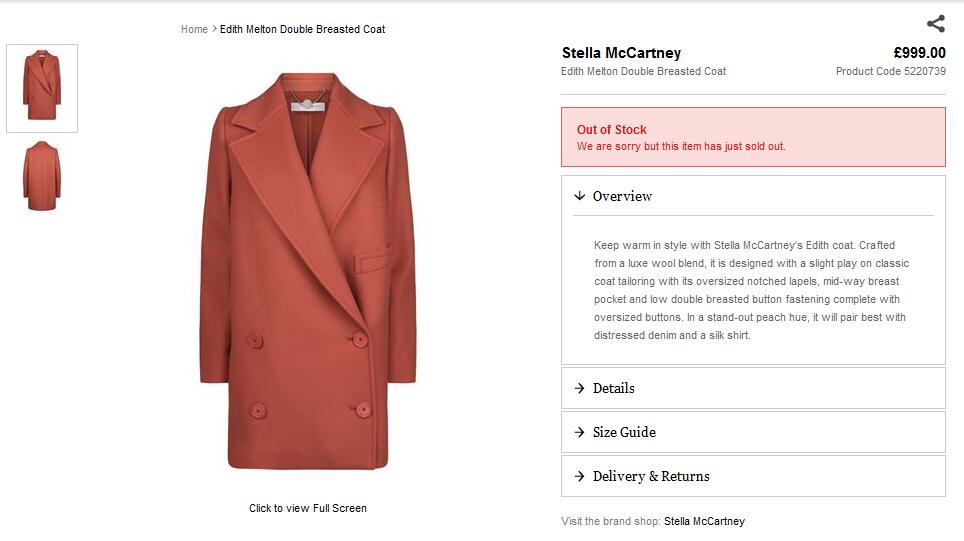Select the back view coat thumbnail
The image size is (964, 541).
point(42,175)
